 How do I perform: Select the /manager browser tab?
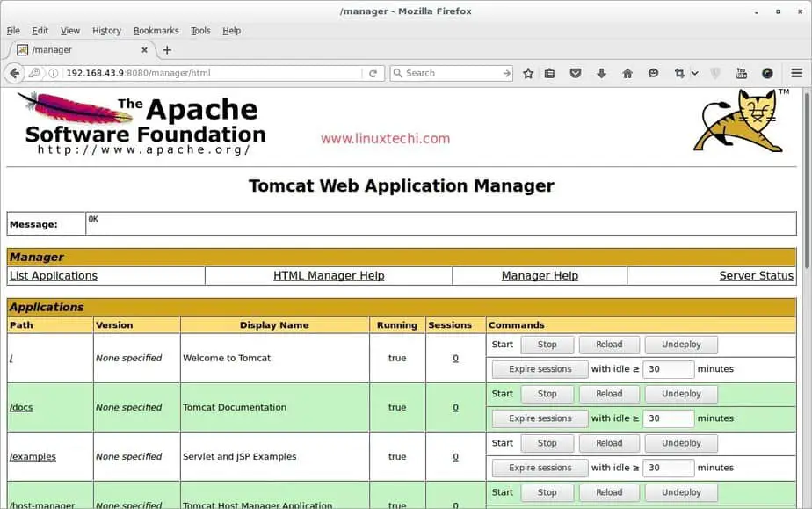point(83,50)
